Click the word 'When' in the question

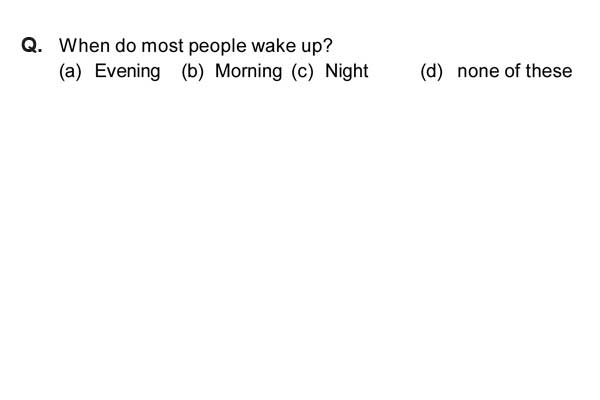[x=84, y=46]
